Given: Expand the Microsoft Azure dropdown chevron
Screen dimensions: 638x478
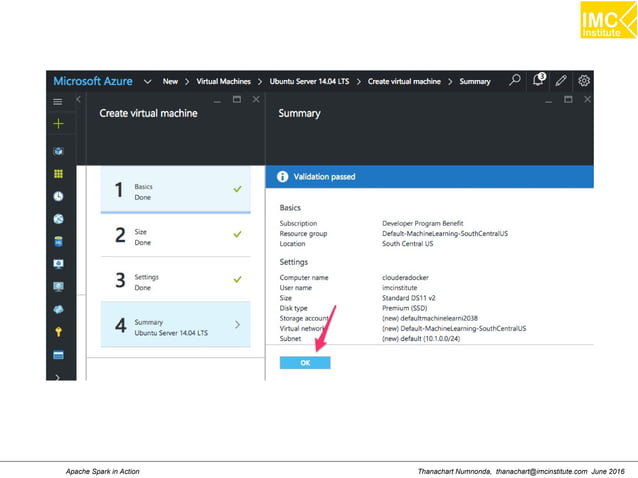Looking at the screenshot, I should (147, 81).
